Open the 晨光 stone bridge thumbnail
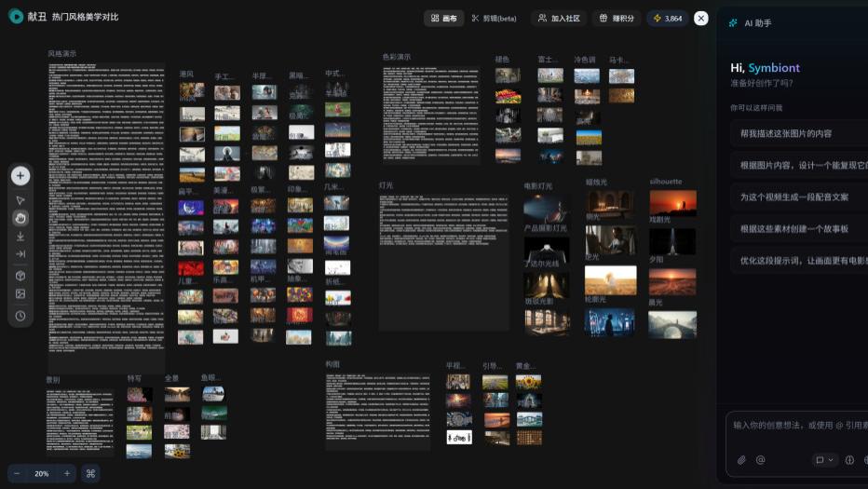 [672, 324]
